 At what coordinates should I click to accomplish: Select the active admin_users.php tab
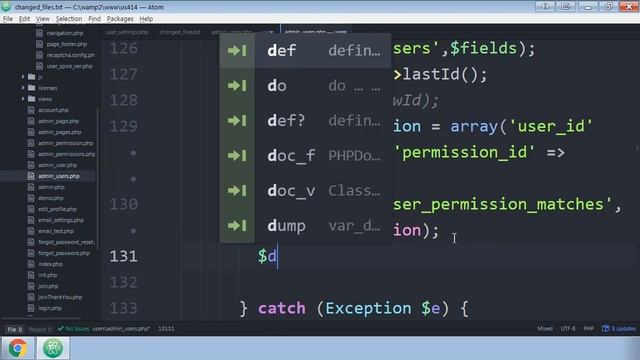pos(316,32)
